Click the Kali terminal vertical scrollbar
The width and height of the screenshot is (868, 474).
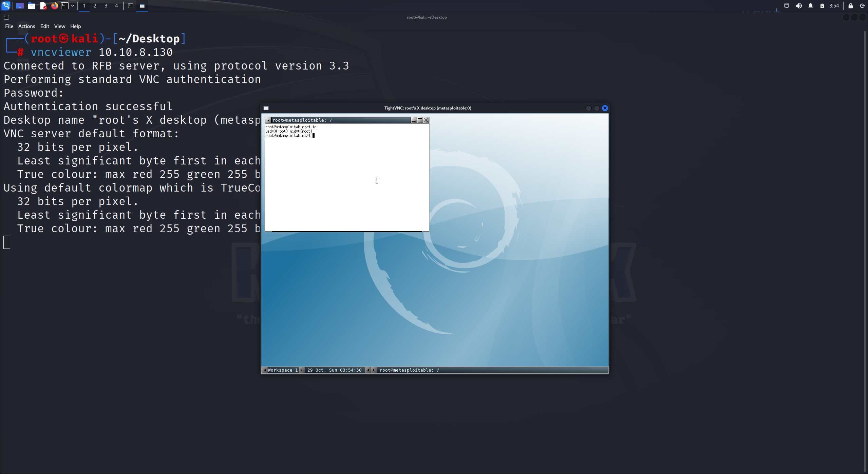[865, 251]
